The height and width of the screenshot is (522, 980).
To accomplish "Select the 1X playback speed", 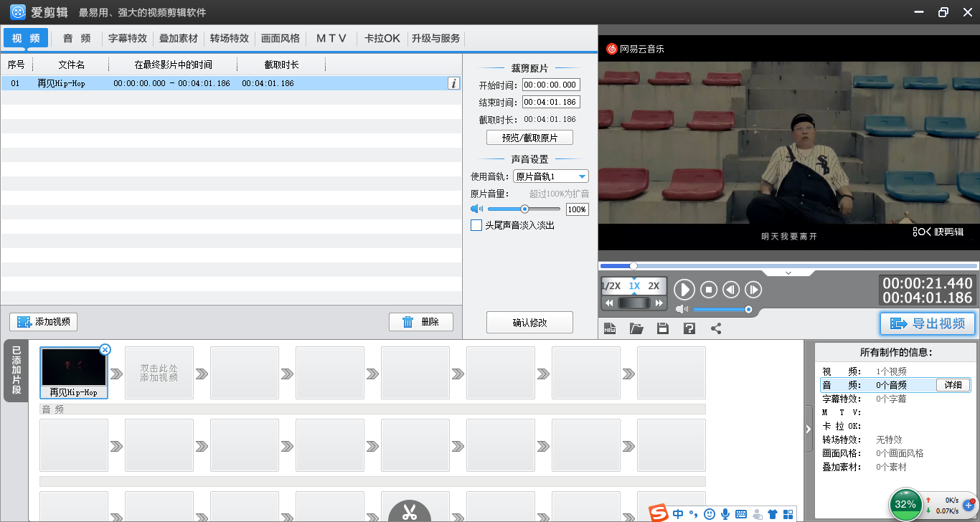I will click(634, 285).
